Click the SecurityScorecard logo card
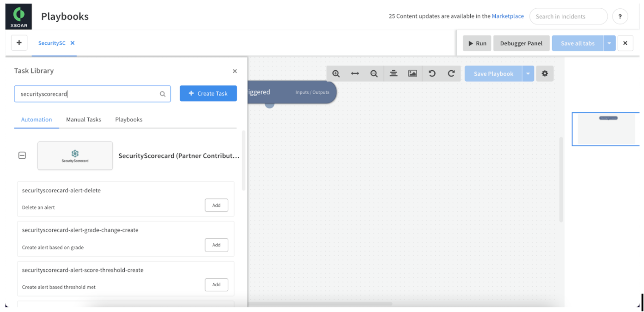The height and width of the screenshot is (312, 644). pos(75,156)
